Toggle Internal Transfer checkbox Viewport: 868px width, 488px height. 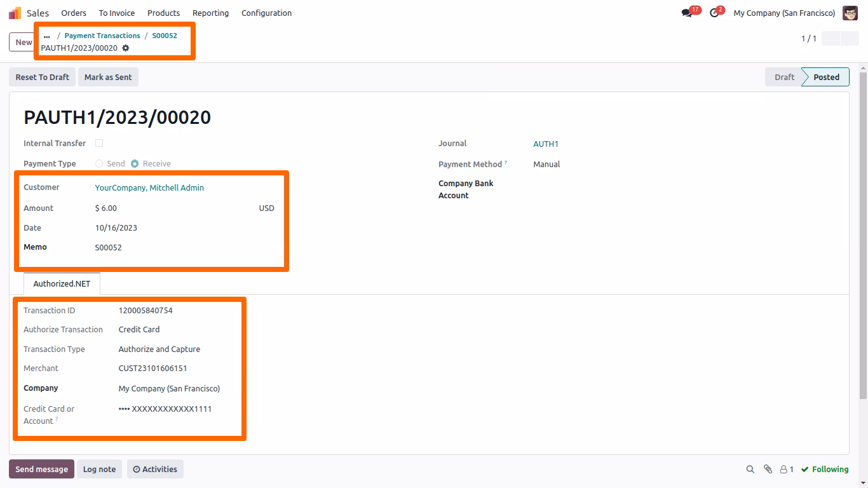(x=99, y=143)
